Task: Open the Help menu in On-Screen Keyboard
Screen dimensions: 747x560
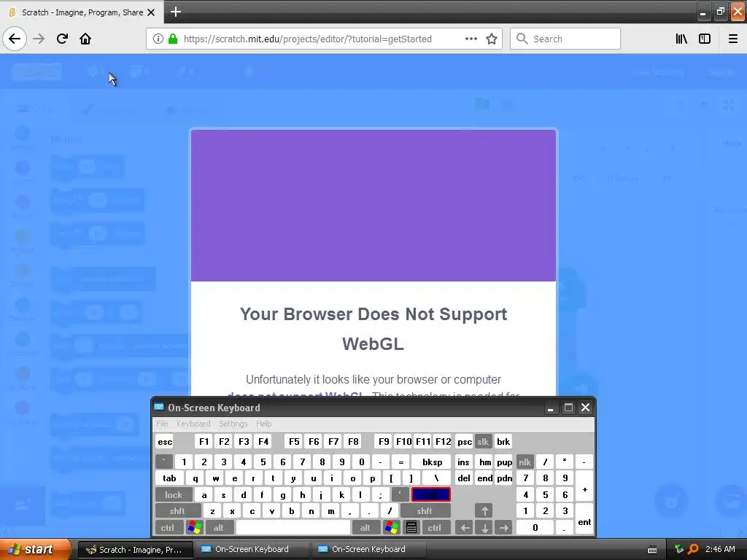Action: pos(263,424)
